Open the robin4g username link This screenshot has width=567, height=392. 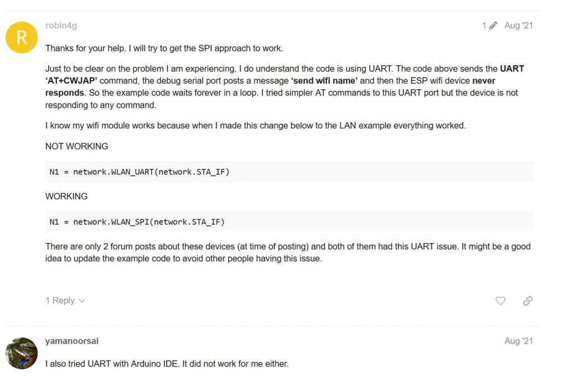pyautogui.click(x=61, y=25)
